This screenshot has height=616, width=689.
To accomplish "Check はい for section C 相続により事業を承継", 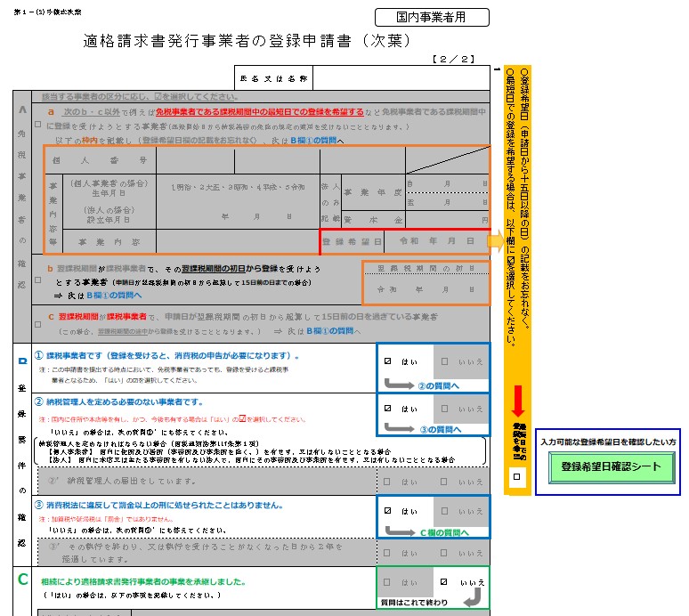I will 386,582.
